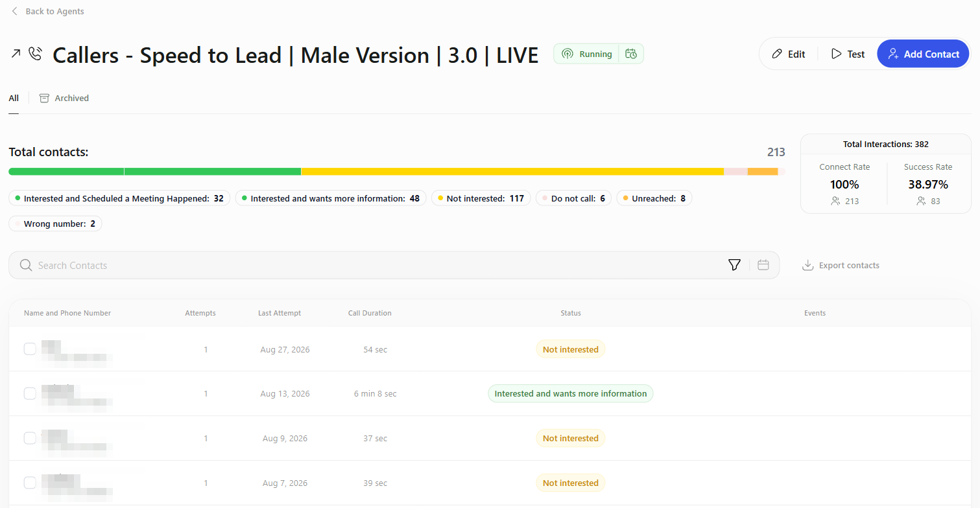
Task: Click the 6 min 8 sec call duration
Action: [x=376, y=393]
